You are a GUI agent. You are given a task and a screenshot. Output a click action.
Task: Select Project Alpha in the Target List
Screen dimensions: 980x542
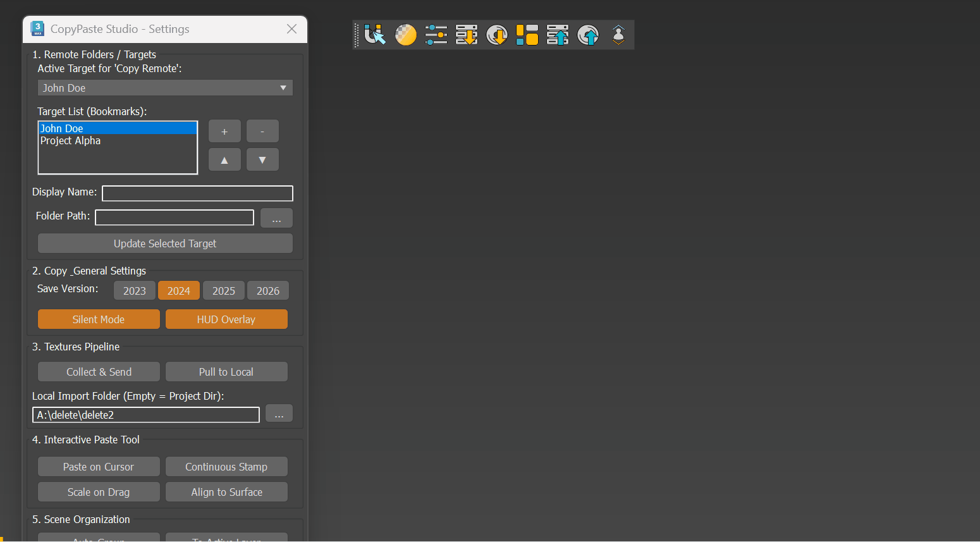(118, 140)
